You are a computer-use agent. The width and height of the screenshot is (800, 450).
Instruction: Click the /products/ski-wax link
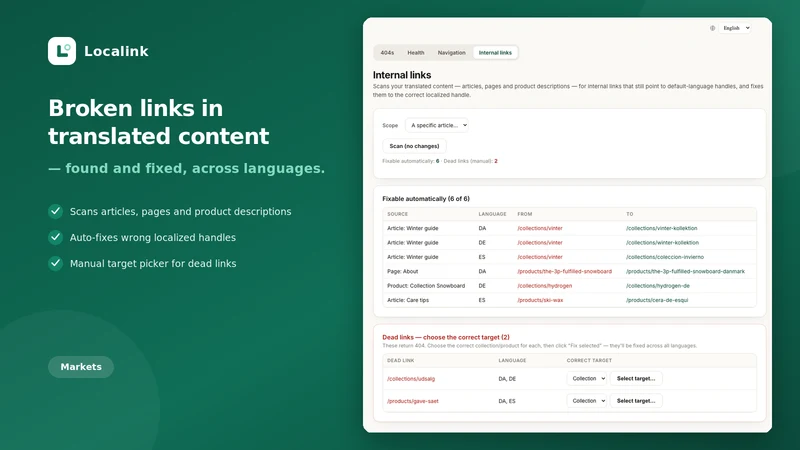coord(540,300)
